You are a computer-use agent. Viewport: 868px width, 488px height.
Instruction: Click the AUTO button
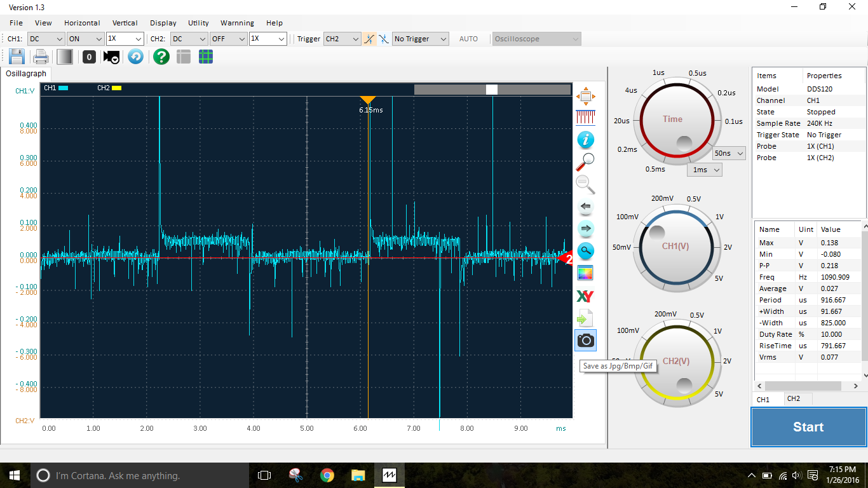[468, 39]
